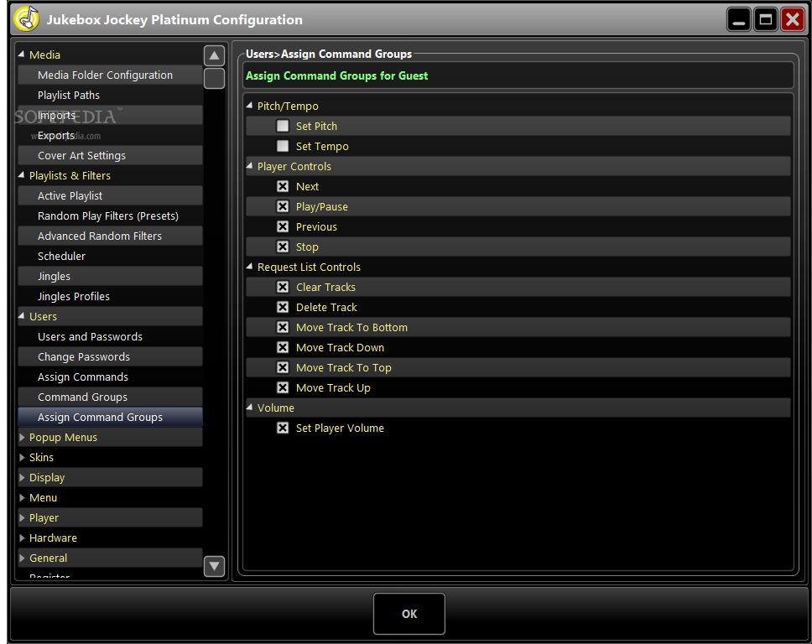The height and width of the screenshot is (644, 812).
Task: Uncheck the Play/Pause checkbox
Action: tap(283, 206)
